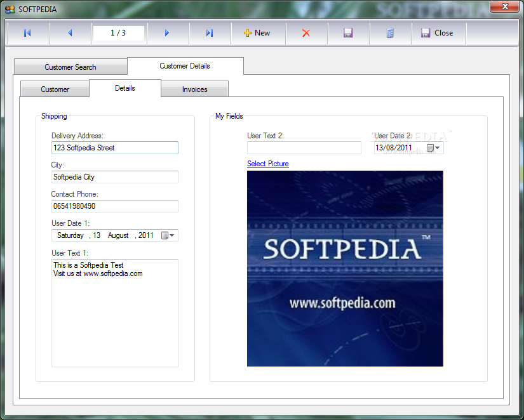
Task: Click the Softpedia picture thumbnail
Action: [345, 268]
